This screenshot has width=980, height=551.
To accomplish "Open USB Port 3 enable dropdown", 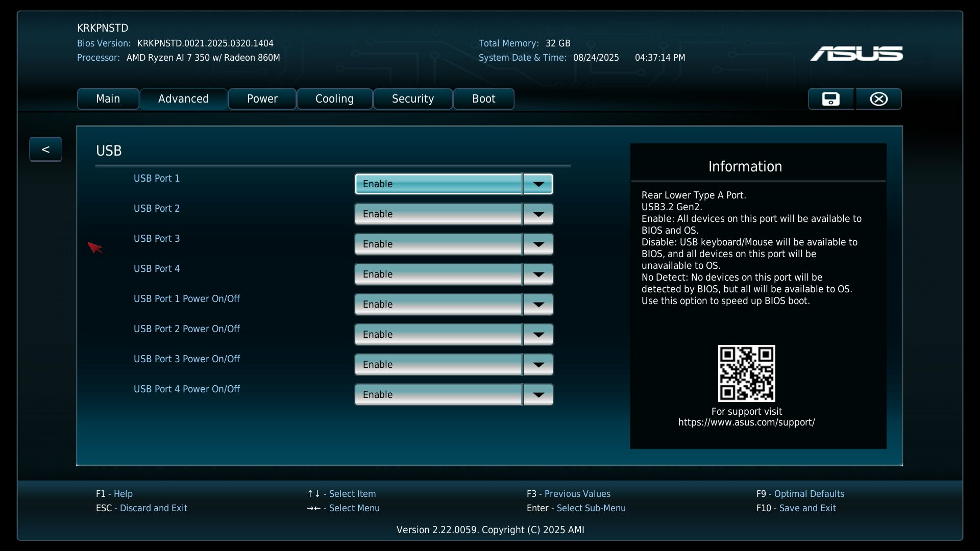I will point(453,244).
